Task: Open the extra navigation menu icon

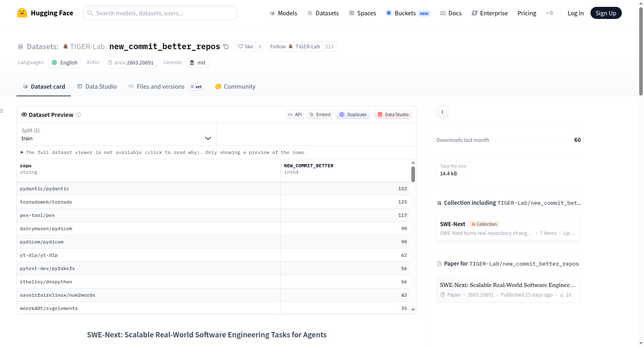Action: tap(549, 13)
